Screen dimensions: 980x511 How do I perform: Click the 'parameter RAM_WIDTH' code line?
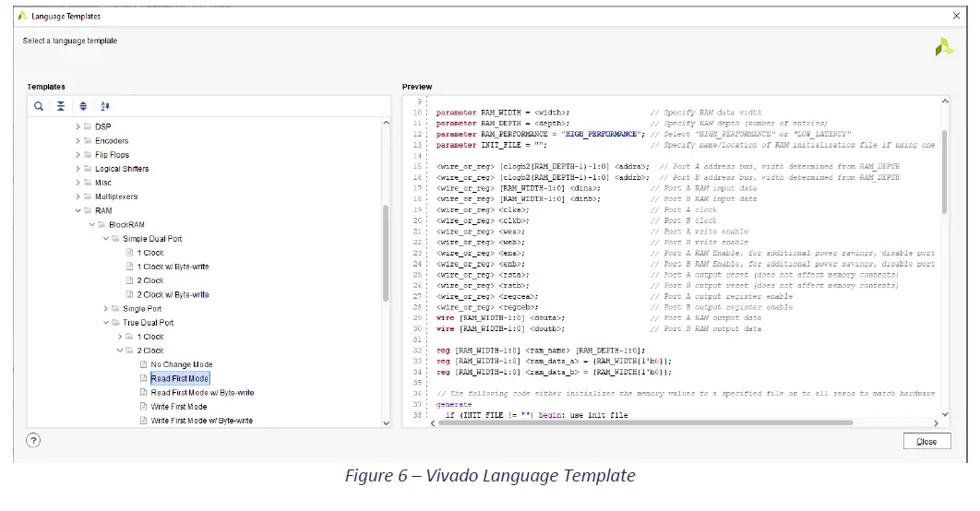coord(503,113)
